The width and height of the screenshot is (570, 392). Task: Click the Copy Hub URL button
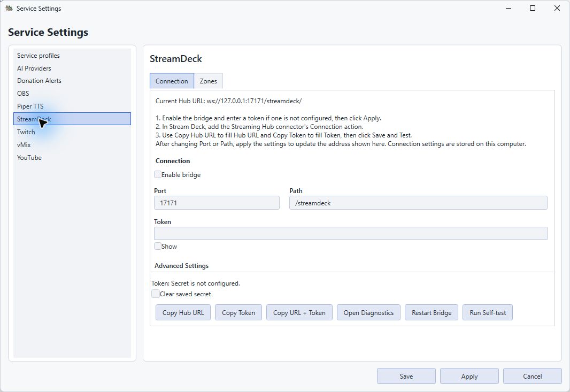pos(183,313)
